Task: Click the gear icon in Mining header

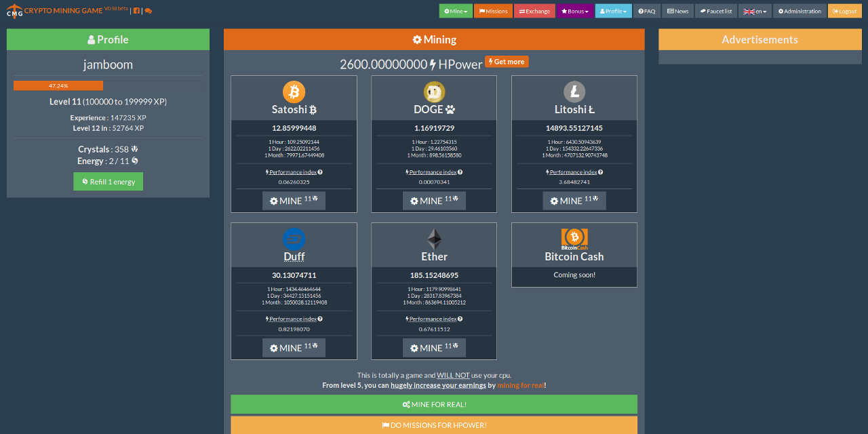Action: (x=417, y=39)
